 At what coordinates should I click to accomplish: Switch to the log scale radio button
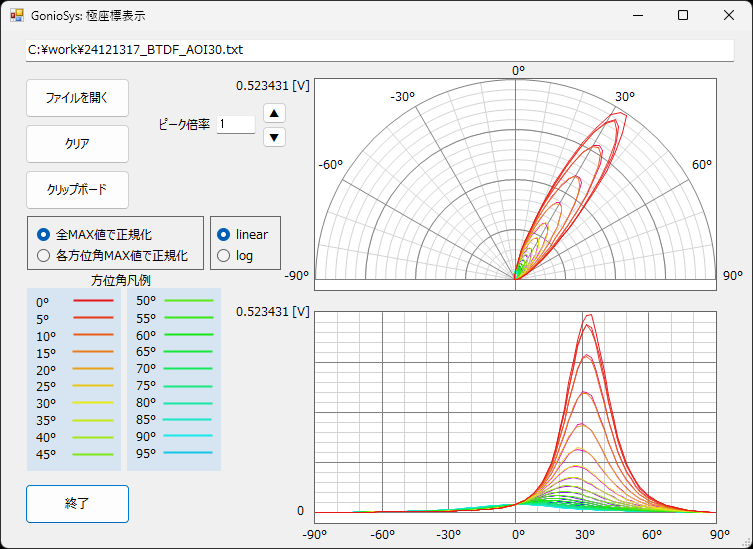(x=224, y=256)
